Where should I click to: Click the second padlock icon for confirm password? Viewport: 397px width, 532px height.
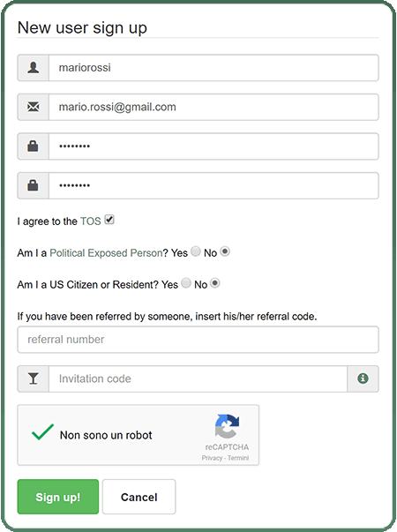point(33,185)
